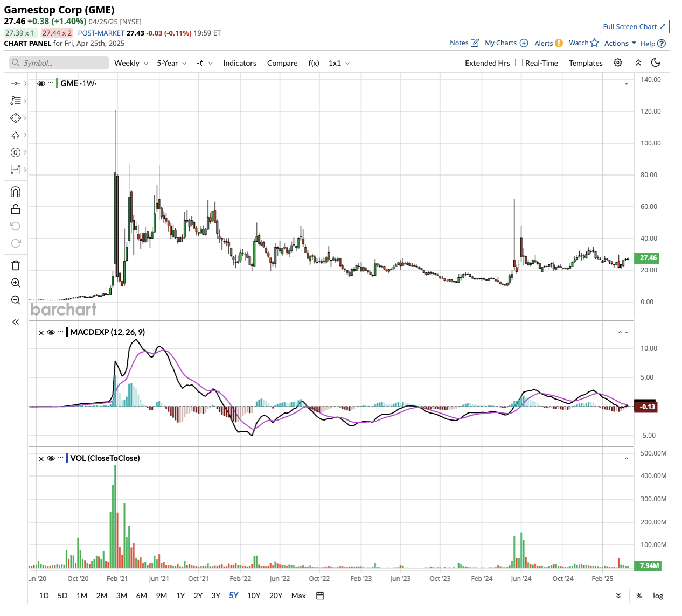Collapse the toolbar with double chevron up

pos(638,62)
